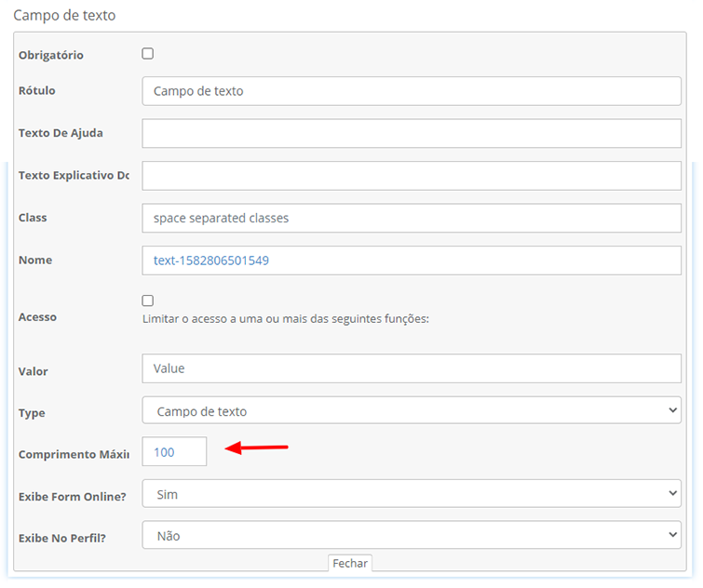Open the Exibe No Perfil dropdown
703x588 pixels.
(x=411, y=535)
